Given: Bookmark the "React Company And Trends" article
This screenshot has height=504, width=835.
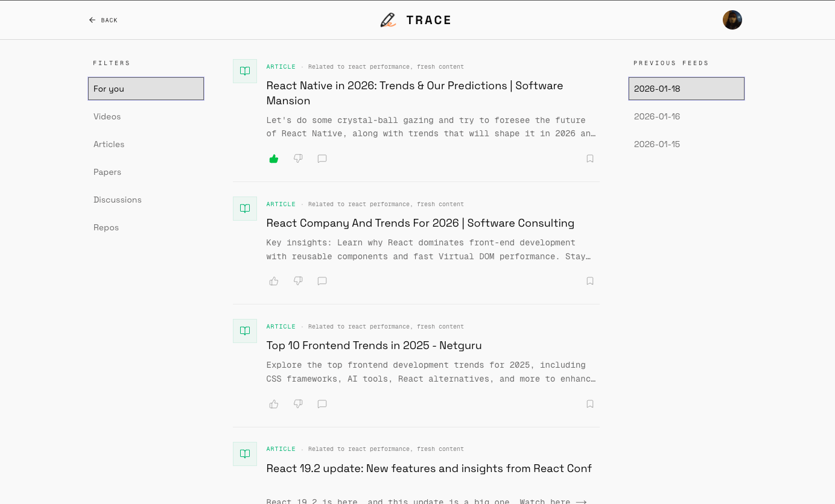Looking at the screenshot, I should (x=589, y=281).
